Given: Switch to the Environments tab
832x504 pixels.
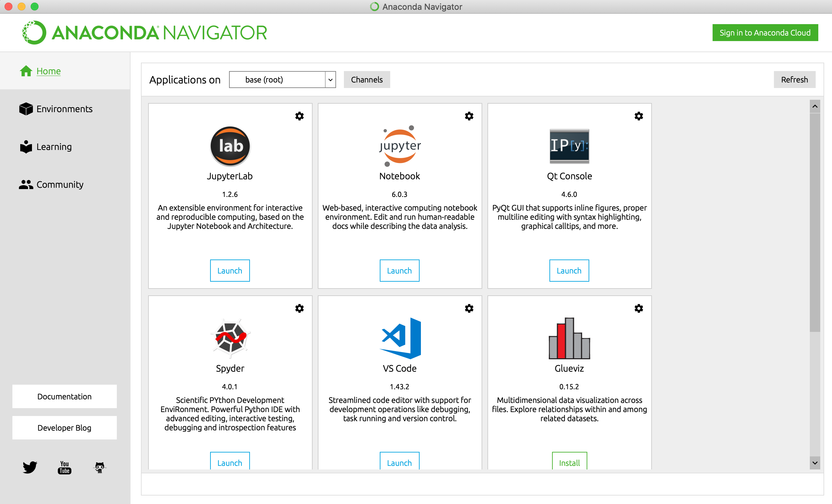Looking at the screenshot, I should click(x=65, y=109).
